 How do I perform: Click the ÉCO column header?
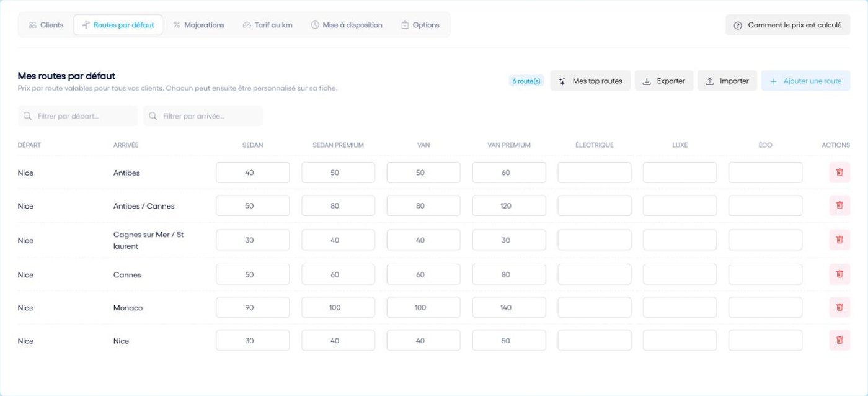tap(765, 145)
